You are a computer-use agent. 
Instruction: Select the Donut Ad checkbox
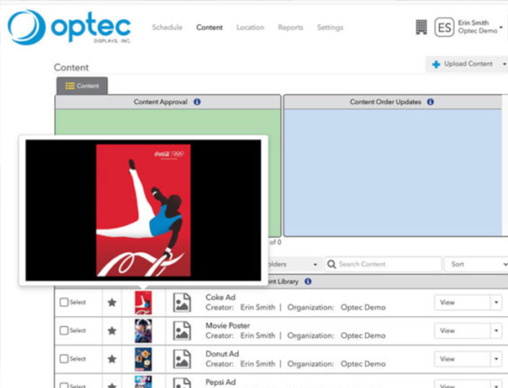(64, 359)
